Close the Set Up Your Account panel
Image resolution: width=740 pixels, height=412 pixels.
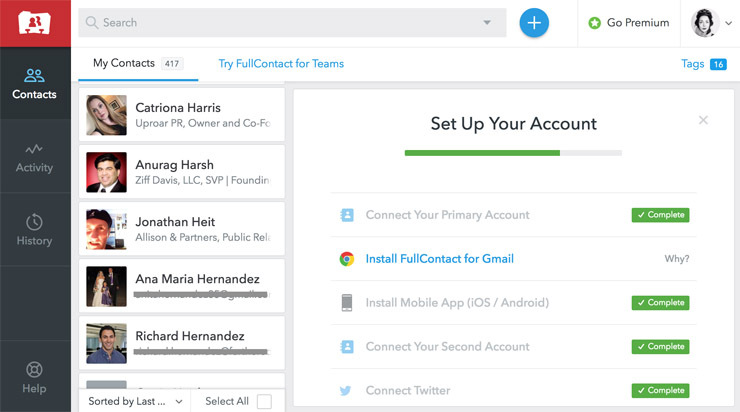(x=703, y=120)
